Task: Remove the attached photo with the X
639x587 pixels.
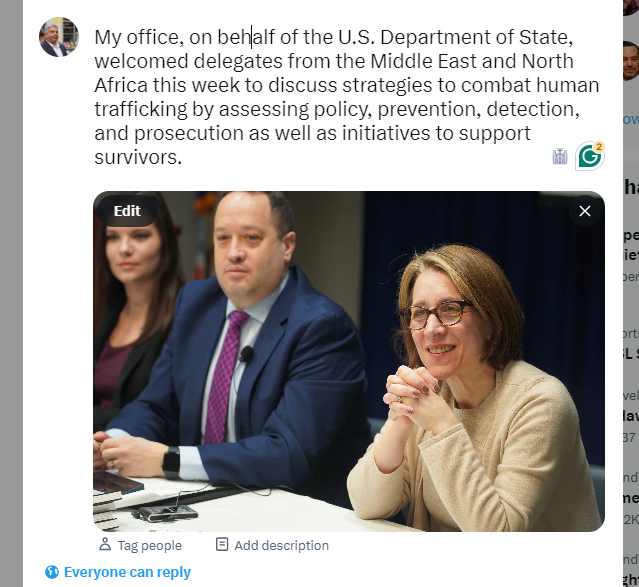Action: [x=585, y=211]
